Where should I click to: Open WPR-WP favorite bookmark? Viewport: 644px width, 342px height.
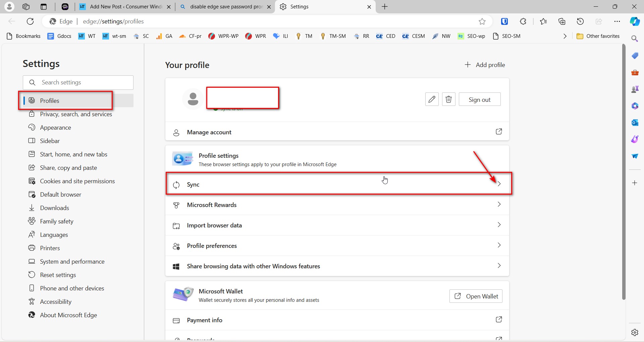223,36
